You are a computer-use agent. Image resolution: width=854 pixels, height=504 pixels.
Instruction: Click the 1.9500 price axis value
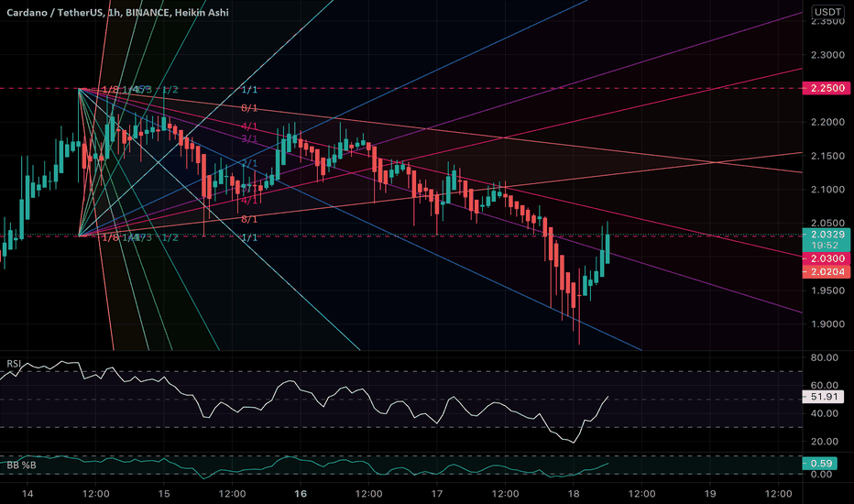(x=827, y=290)
